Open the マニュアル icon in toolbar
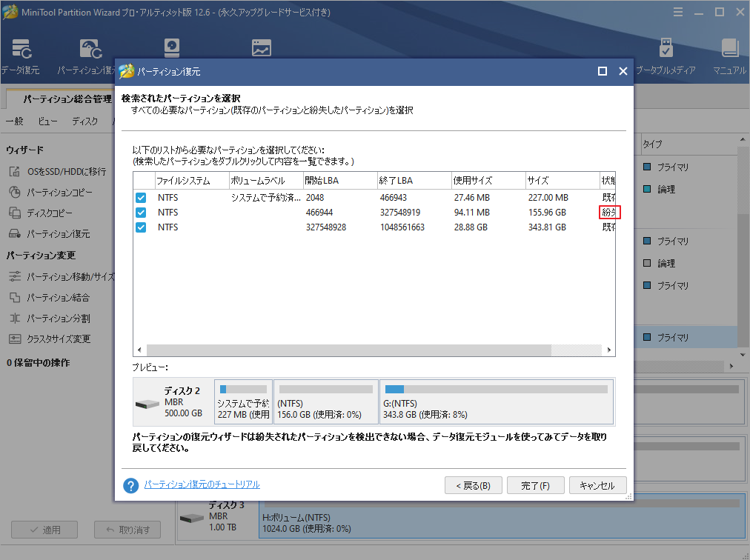 pos(729,50)
